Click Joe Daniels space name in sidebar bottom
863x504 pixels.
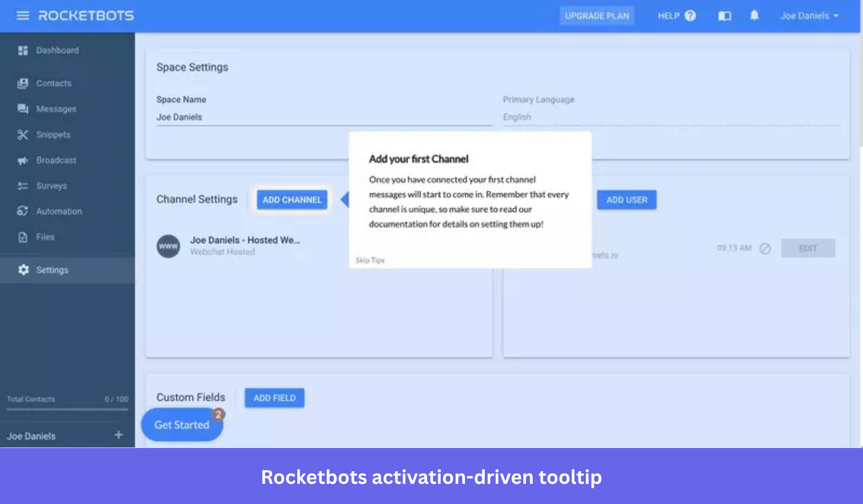point(31,436)
